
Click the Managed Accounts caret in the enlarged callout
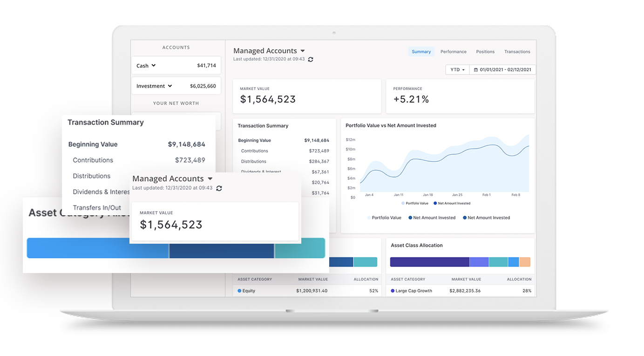[210, 179]
